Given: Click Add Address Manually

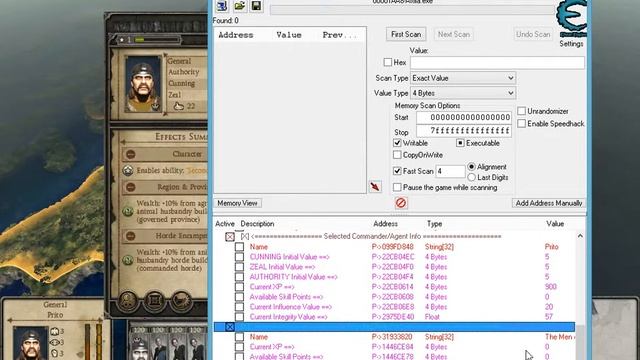Looking at the screenshot, I should 549,203.
